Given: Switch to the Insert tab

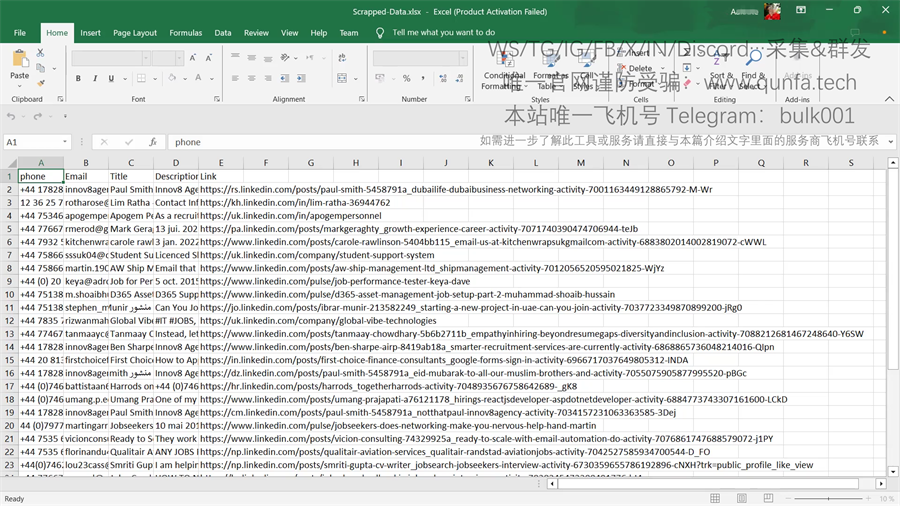Looking at the screenshot, I should pos(90,33).
